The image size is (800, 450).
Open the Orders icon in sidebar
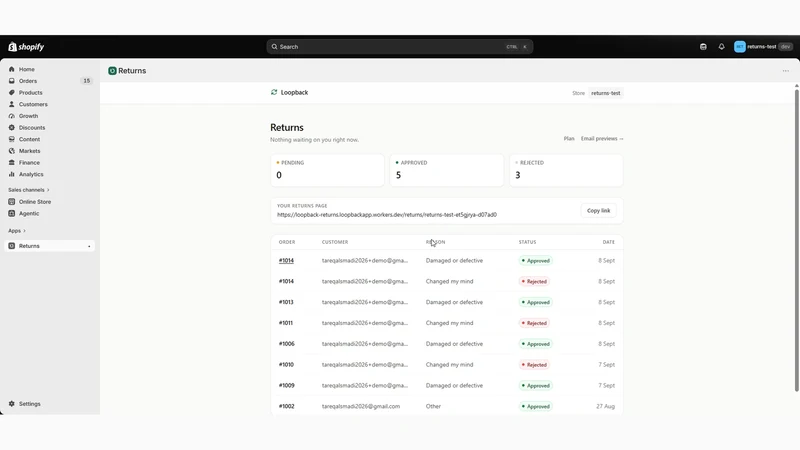point(12,81)
